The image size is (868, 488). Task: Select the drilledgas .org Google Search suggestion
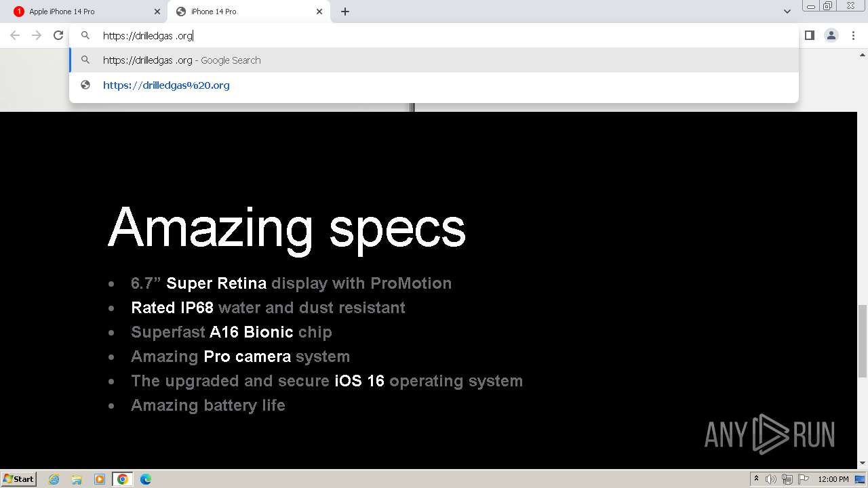434,60
